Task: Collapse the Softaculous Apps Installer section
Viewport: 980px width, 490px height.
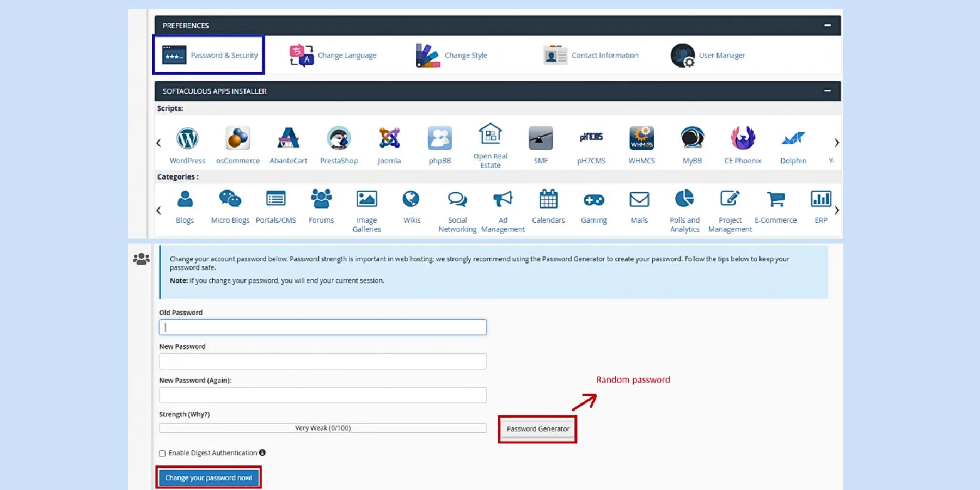Action: [x=827, y=91]
